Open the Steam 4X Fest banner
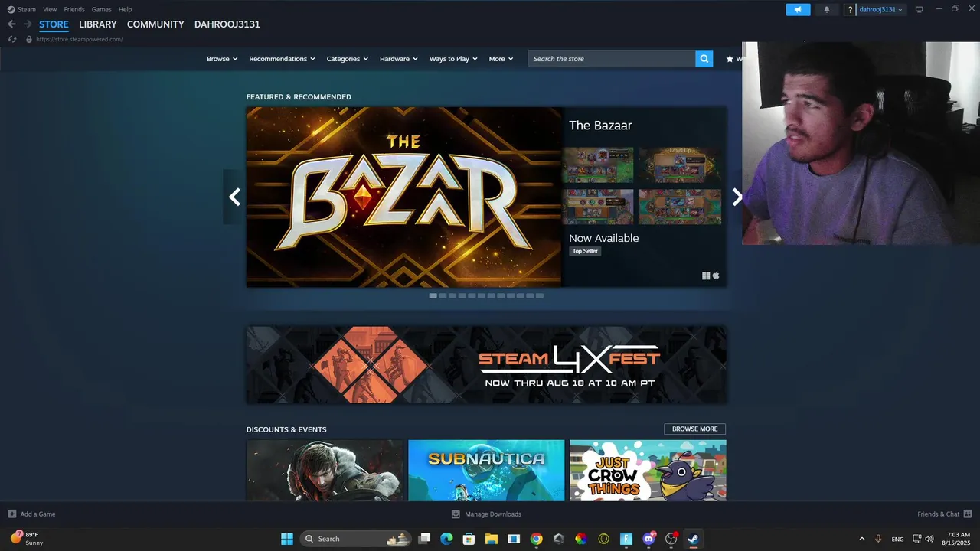980x551 pixels. pos(486,365)
